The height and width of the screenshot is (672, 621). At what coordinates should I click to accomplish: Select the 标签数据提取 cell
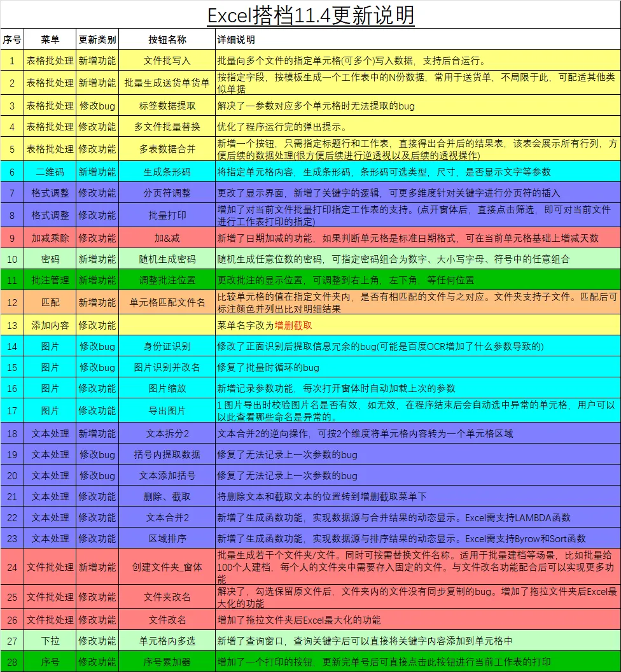(x=167, y=106)
